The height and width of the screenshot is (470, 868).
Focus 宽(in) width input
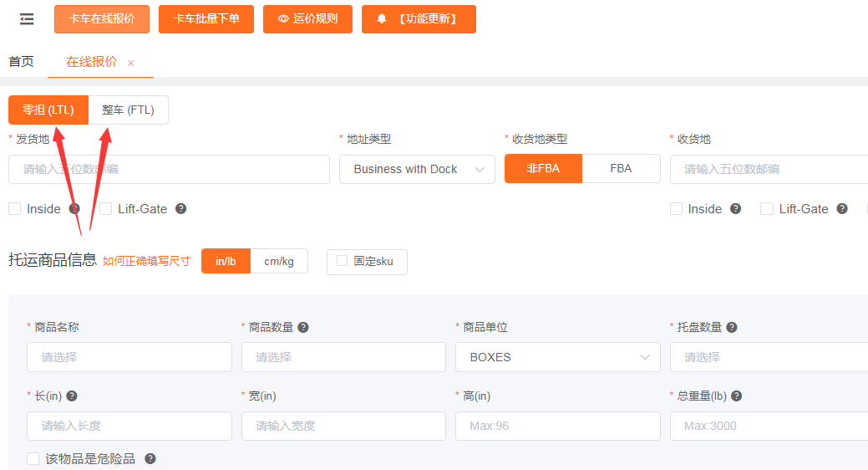click(x=343, y=426)
